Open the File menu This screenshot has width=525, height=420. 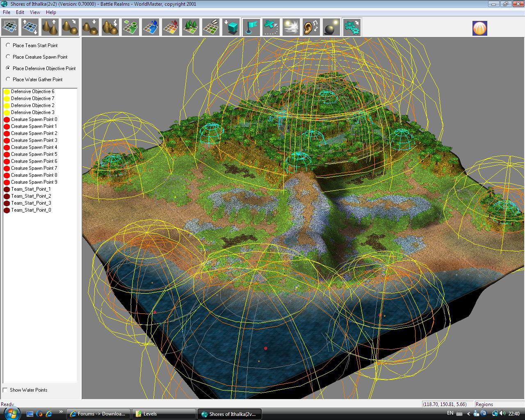(6, 12)
